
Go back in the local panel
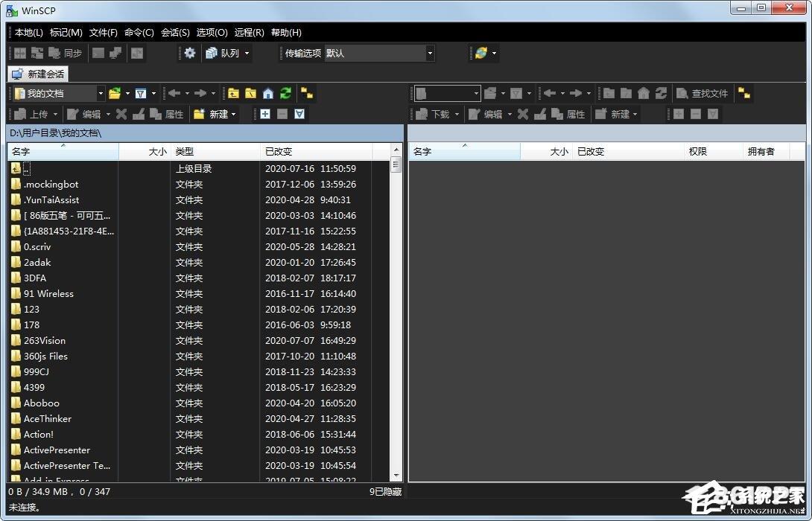174,93
